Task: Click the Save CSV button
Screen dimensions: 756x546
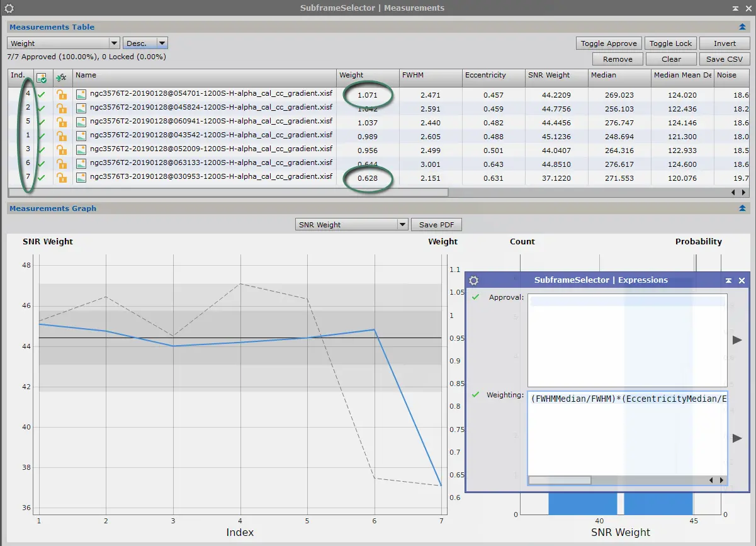Action: click(725, 59)
